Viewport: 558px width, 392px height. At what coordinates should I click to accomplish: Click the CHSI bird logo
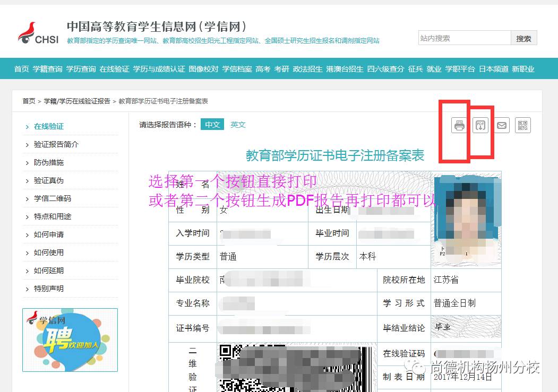[38, 33]
